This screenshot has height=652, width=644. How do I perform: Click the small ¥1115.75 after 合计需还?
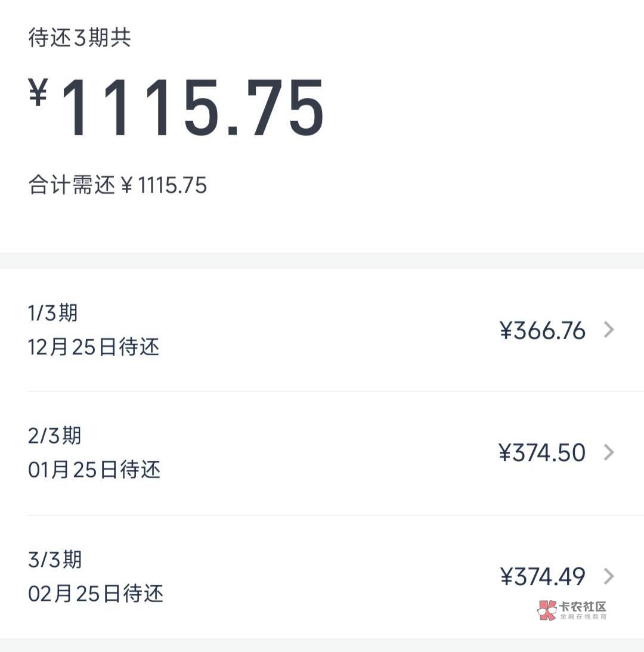[164, 185]
